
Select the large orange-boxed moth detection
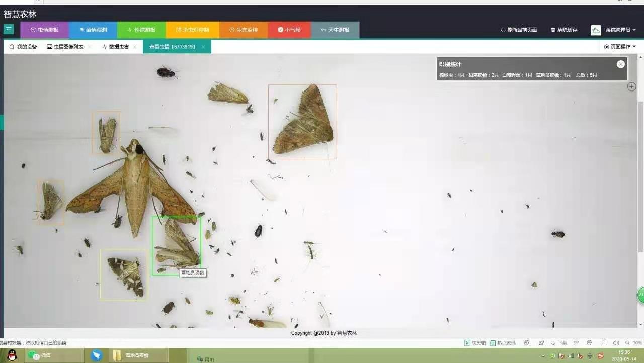pyautogui.click(x=302, y=122)
